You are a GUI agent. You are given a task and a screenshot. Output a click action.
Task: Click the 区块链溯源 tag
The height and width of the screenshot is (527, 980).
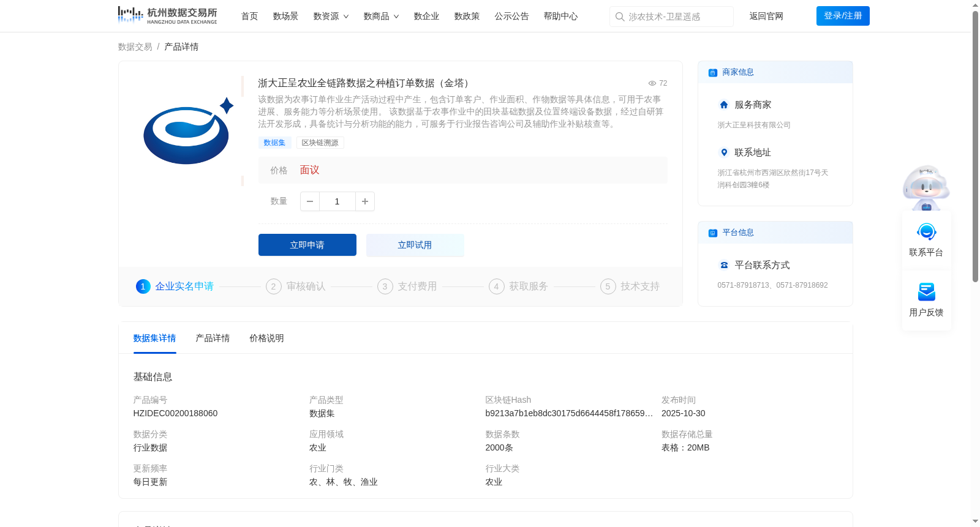320,143
